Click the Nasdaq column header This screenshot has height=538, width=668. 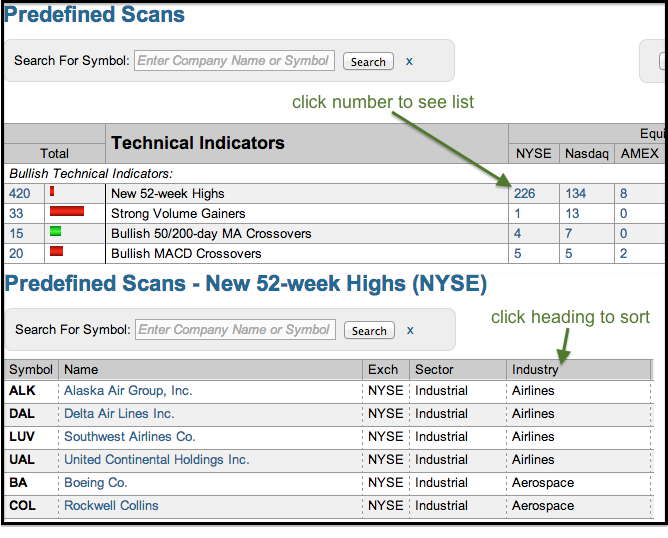[587, 153]
